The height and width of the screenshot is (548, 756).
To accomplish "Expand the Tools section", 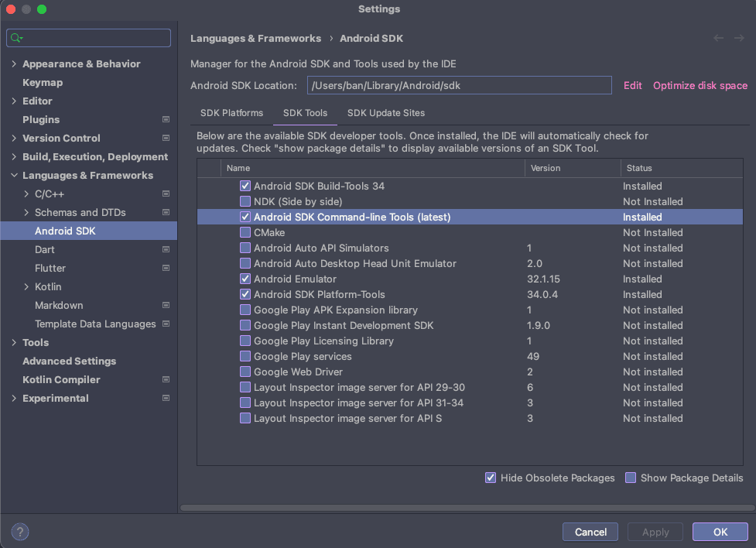I will (x=13, y=342).
